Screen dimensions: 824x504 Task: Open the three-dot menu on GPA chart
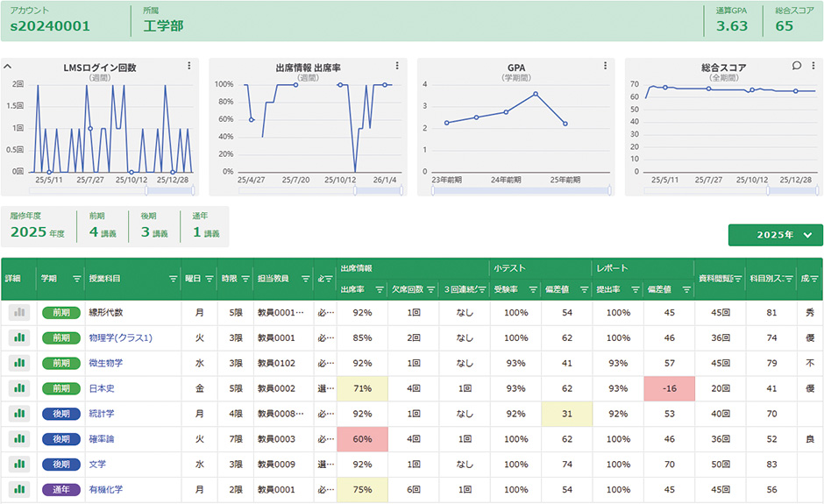[604, 66]
